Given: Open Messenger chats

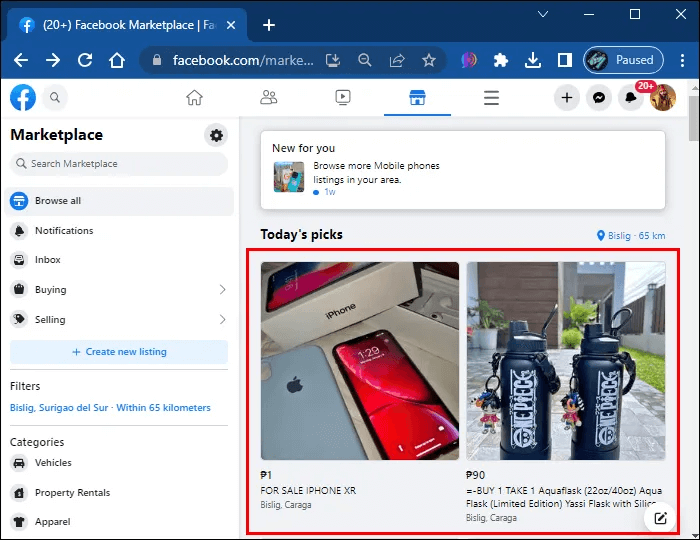Looking at the screenshot, I should (x=599, y=97).
